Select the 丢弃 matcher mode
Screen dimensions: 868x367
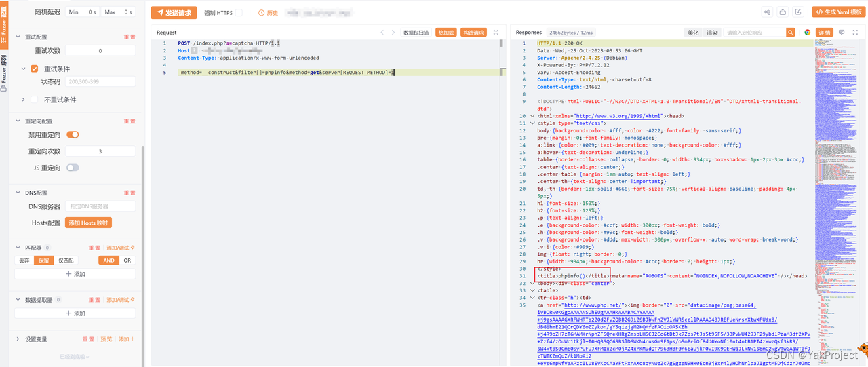coord(24,260)
